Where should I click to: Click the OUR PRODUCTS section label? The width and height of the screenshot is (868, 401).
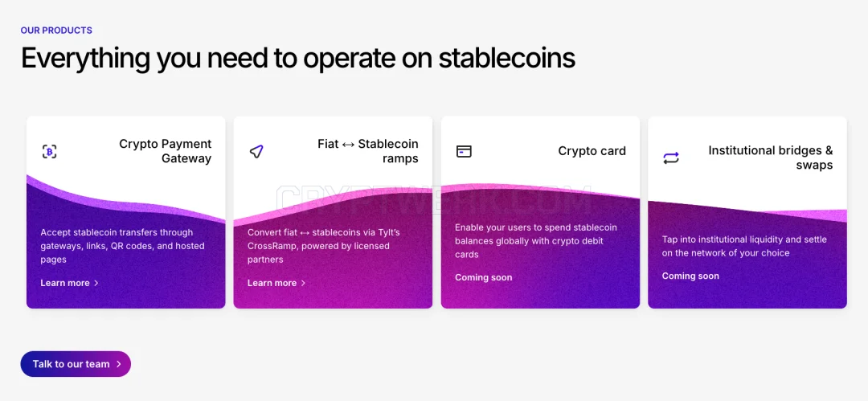(x=56, y=31)
